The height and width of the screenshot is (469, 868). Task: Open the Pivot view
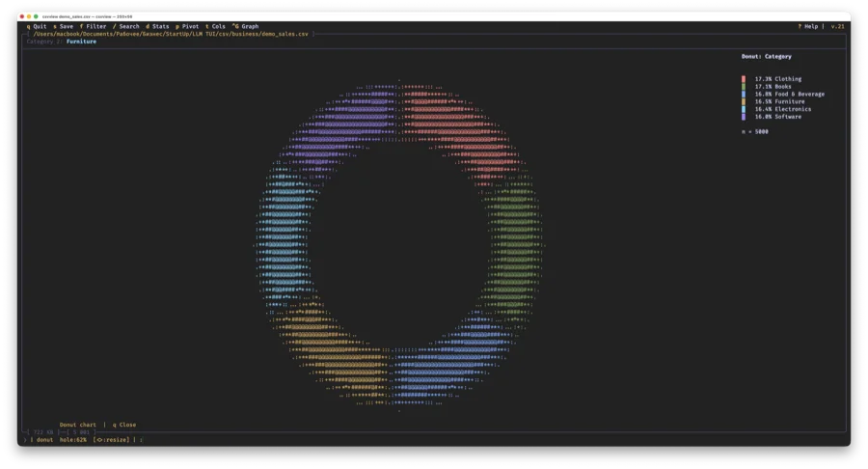(x=189, y=26)
